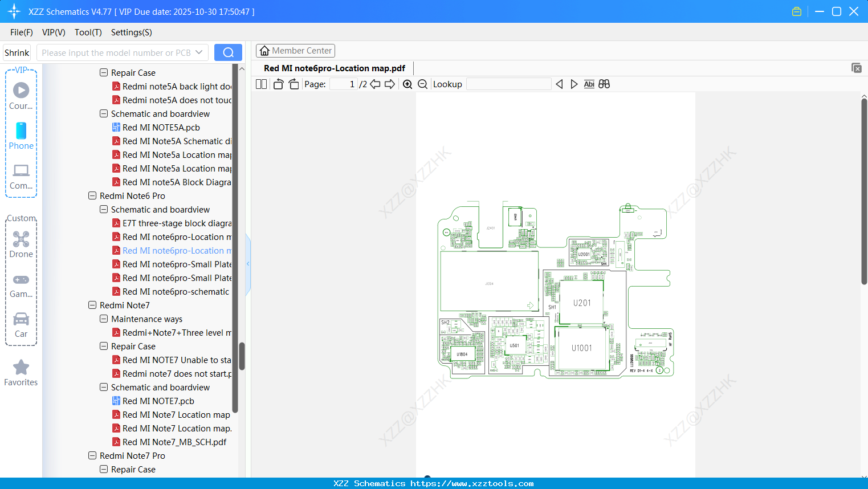Click the zoom in magnifier icon
This screenshot has height=489, width=868.
click(x=407, y=84)
